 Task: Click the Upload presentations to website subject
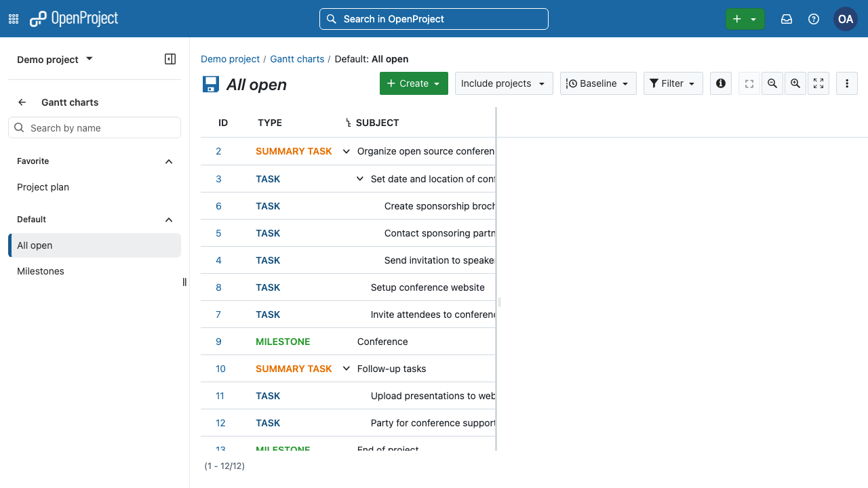point(433,396)
